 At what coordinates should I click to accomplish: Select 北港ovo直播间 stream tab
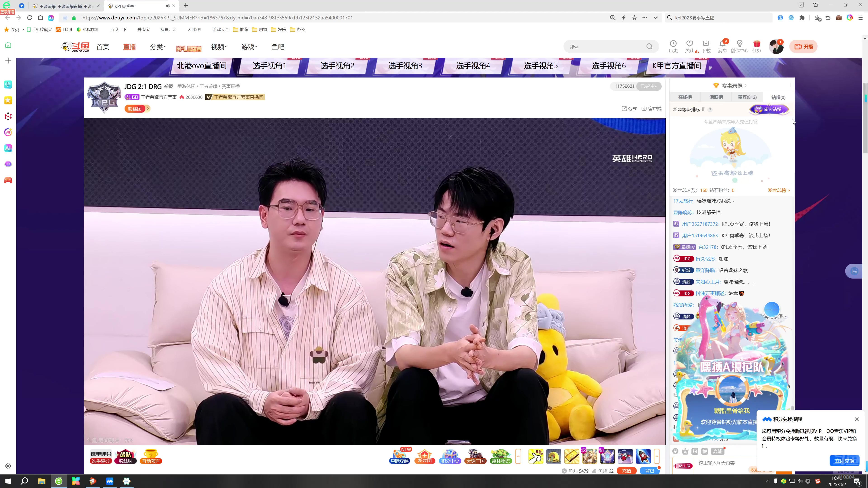pos(201,66)
